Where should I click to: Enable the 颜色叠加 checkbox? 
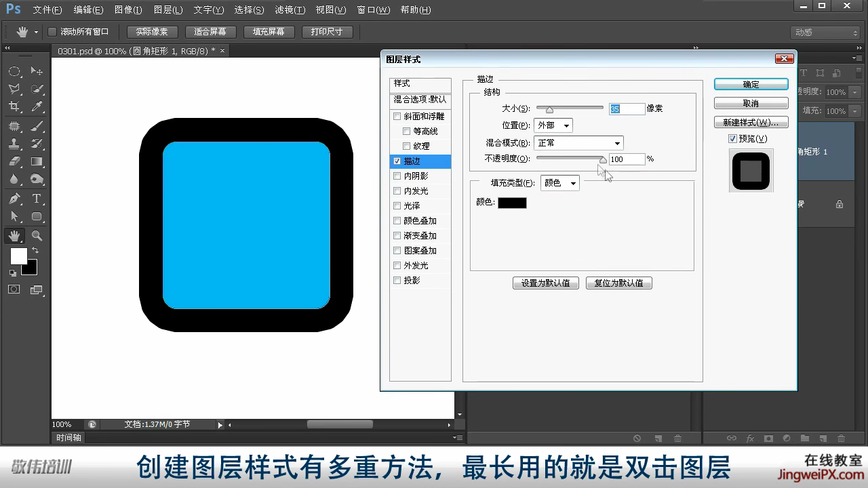point(397,221)
